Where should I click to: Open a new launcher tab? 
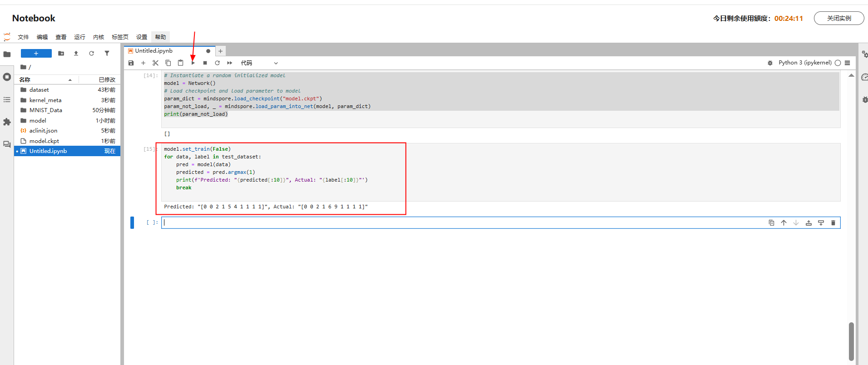[x=220, y=51]
